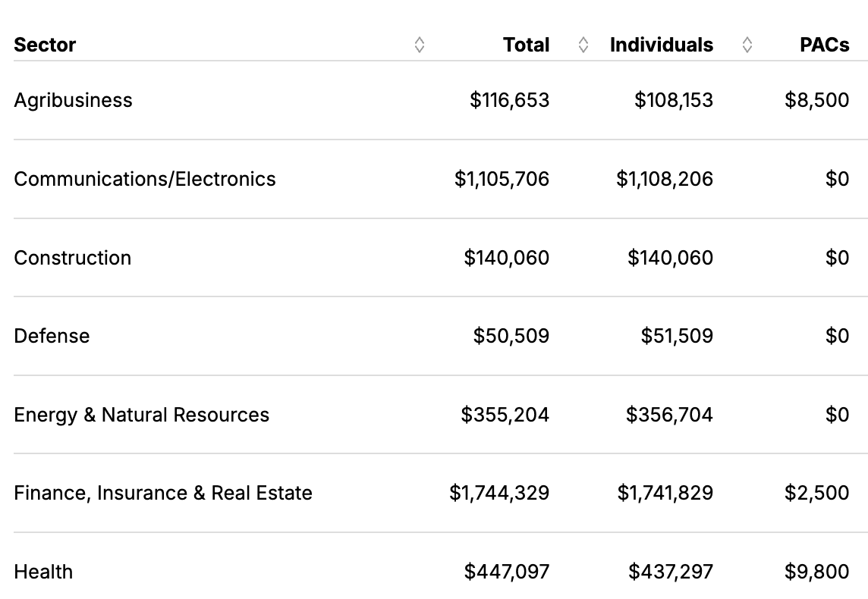Viewport: 868px width, 599px height.
Task: Click the $9,800 PACs value for Health
Action: point(816,572)
